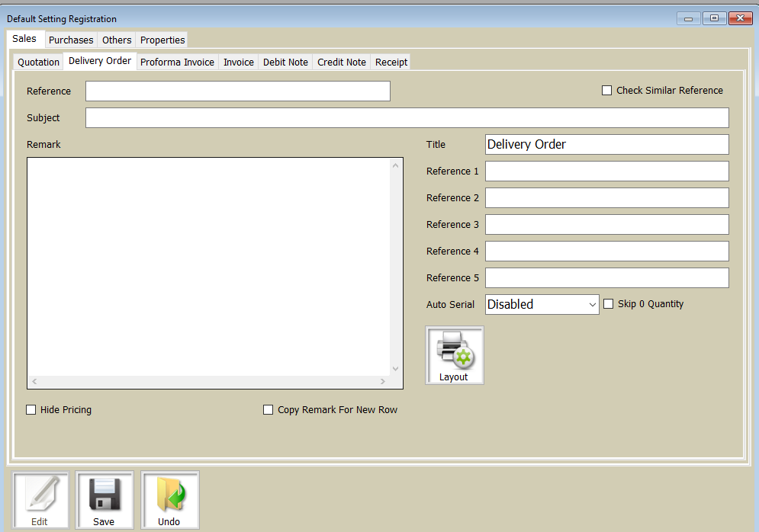Image resolution: width=759 pixels, height=532 pixels.
Task: Click the Subject input field
Action: click(407, 117)
